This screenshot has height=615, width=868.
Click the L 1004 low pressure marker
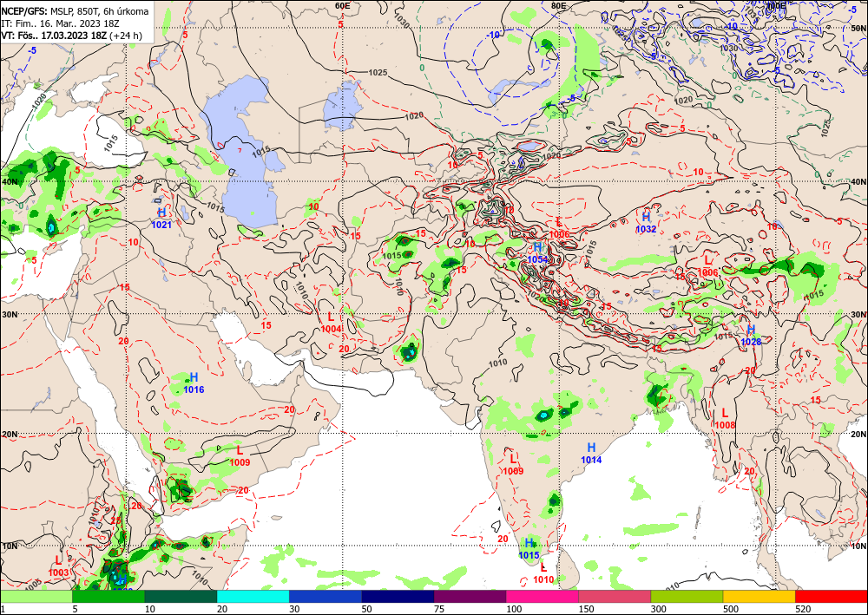point(331,323)
